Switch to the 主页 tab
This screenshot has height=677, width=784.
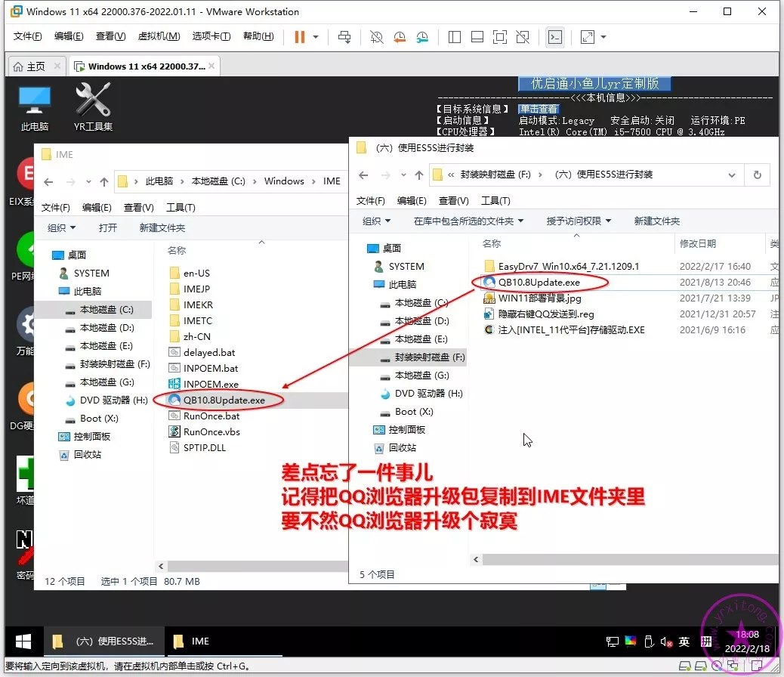click(x=29, y=66)
